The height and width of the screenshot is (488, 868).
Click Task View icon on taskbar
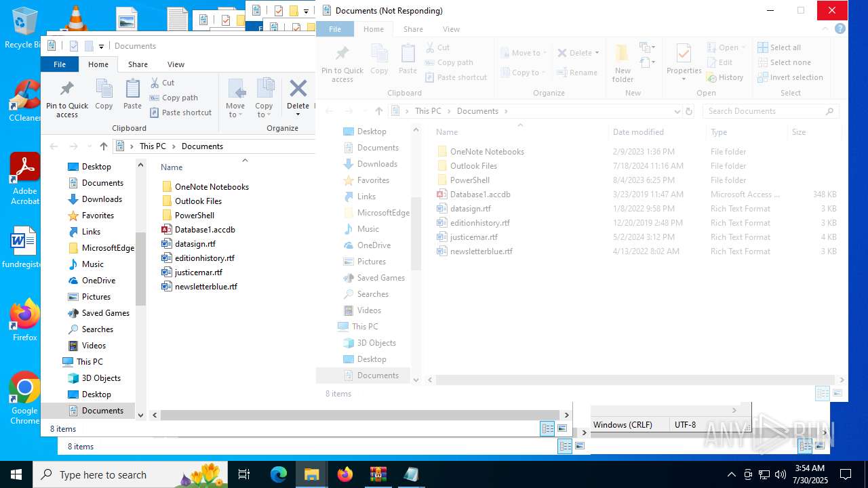click(244, 474)
